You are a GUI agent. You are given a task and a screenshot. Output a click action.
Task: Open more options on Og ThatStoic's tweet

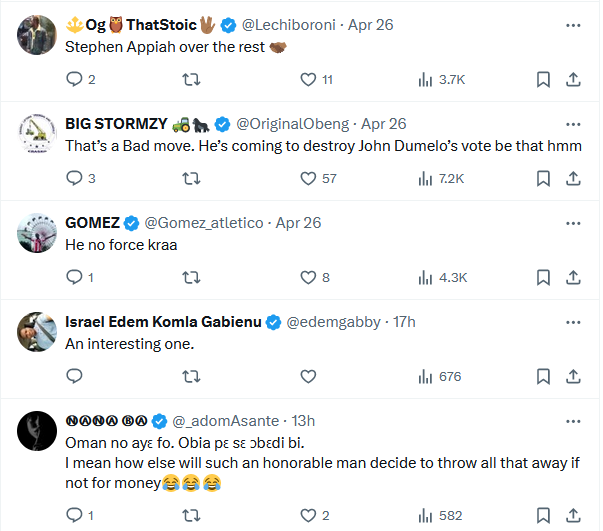click(573, 25)
